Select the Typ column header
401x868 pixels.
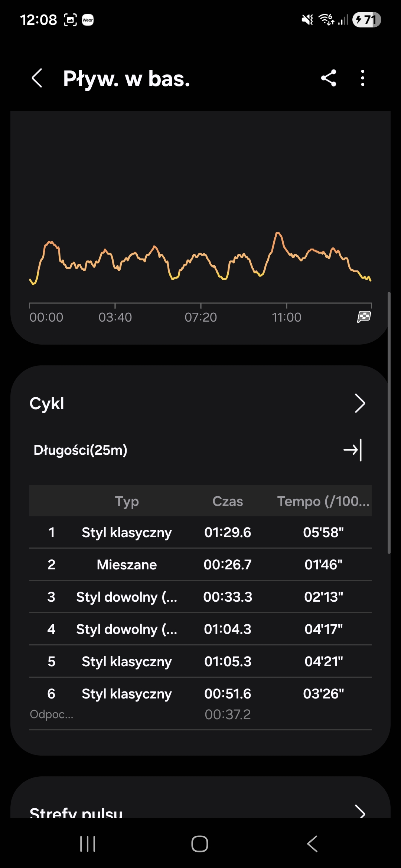click(x=127, y=501)
